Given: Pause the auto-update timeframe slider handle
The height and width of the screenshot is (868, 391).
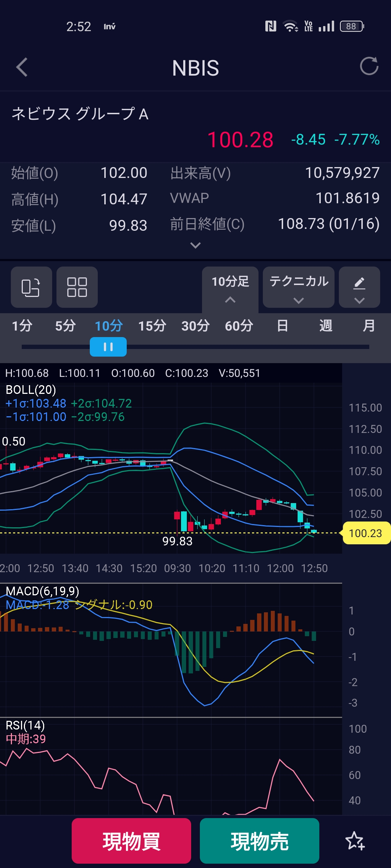Looking at the screenshot, I should 108,347.
